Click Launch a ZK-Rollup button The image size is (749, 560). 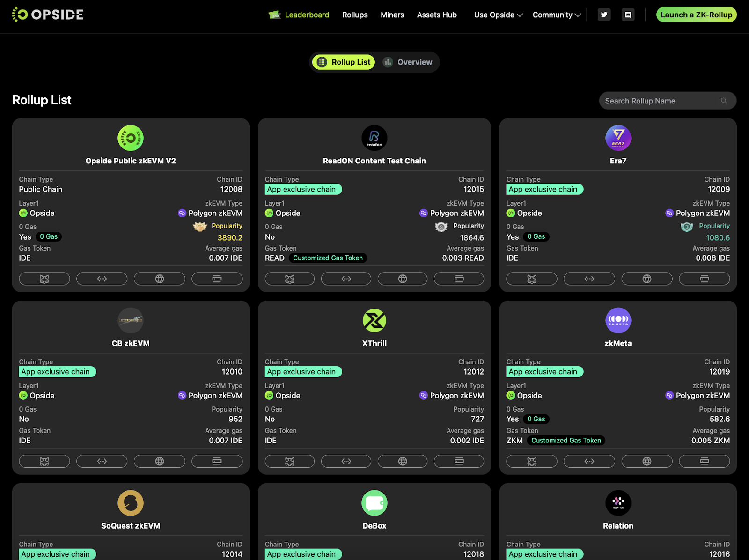(696, 15)
